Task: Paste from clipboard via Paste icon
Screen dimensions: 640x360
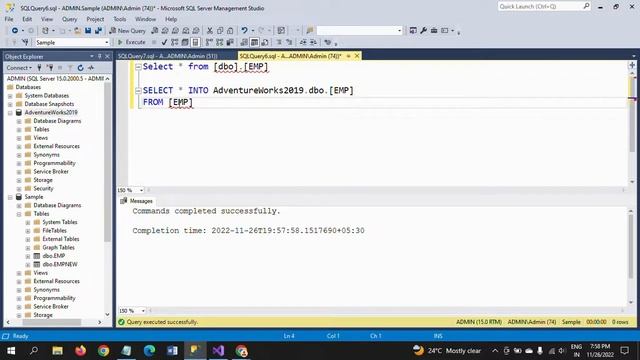Action: [x=230, y=31]
